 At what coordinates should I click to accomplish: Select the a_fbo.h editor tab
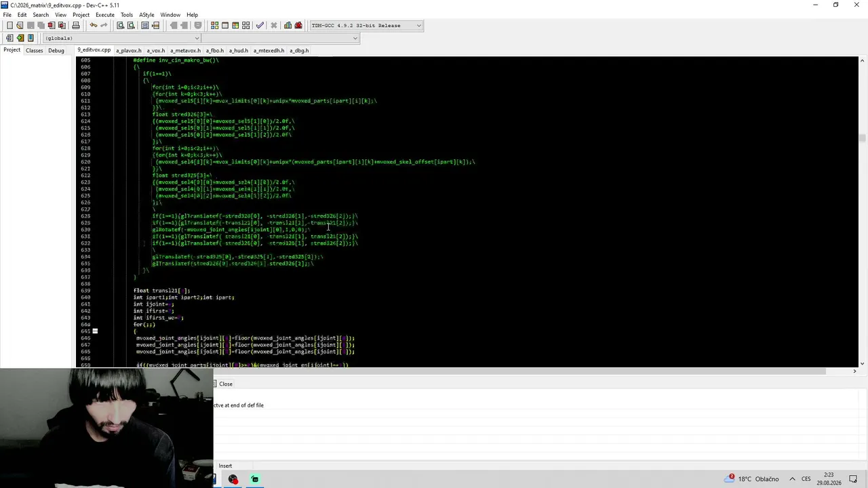point(215,50)
